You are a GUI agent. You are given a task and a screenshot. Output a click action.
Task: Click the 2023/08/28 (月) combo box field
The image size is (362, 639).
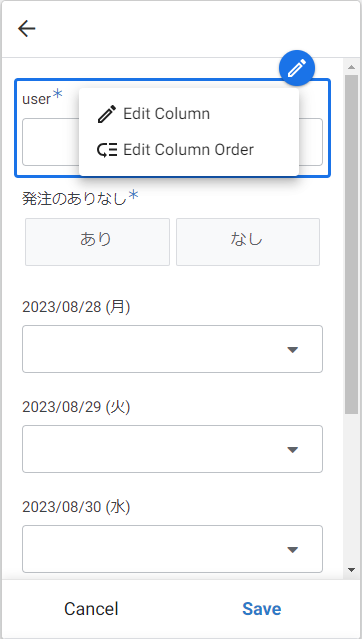172,349
